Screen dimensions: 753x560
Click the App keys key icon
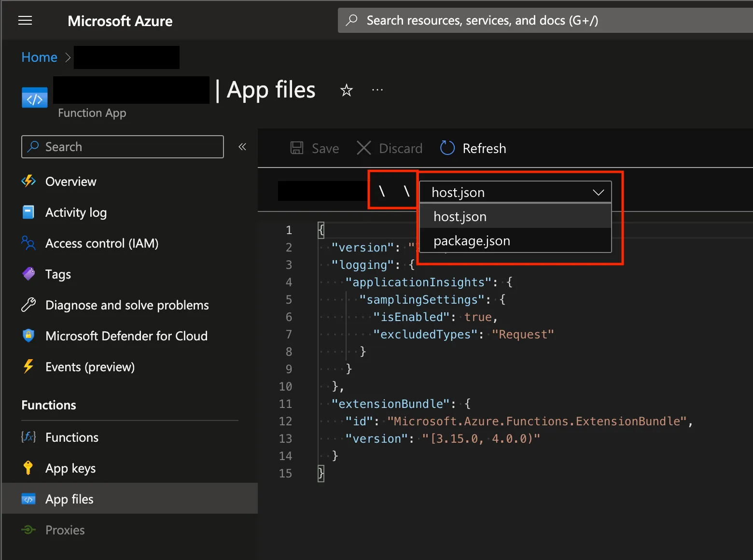pyautogui.click(x=28, y=468)
